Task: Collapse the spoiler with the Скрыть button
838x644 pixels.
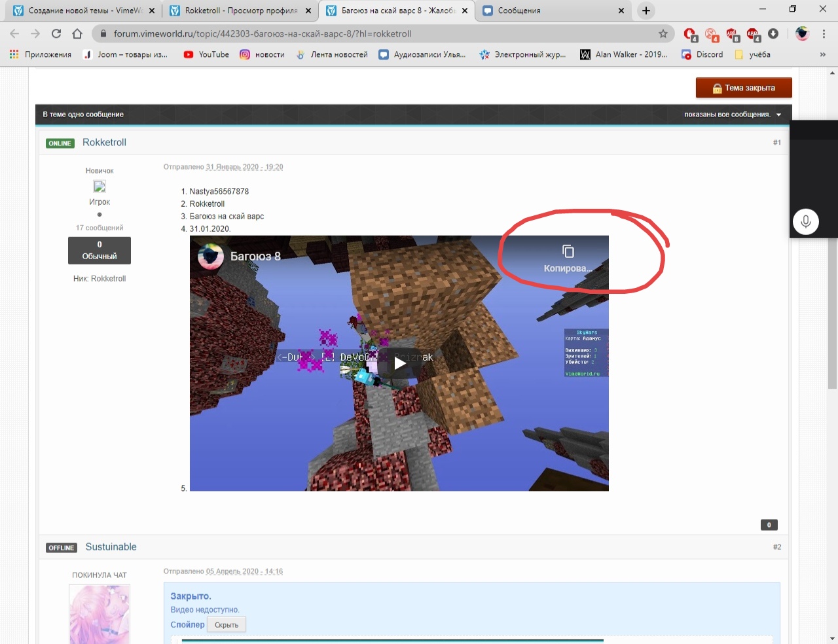Action: pyautogui.click(x=227, y=625)
